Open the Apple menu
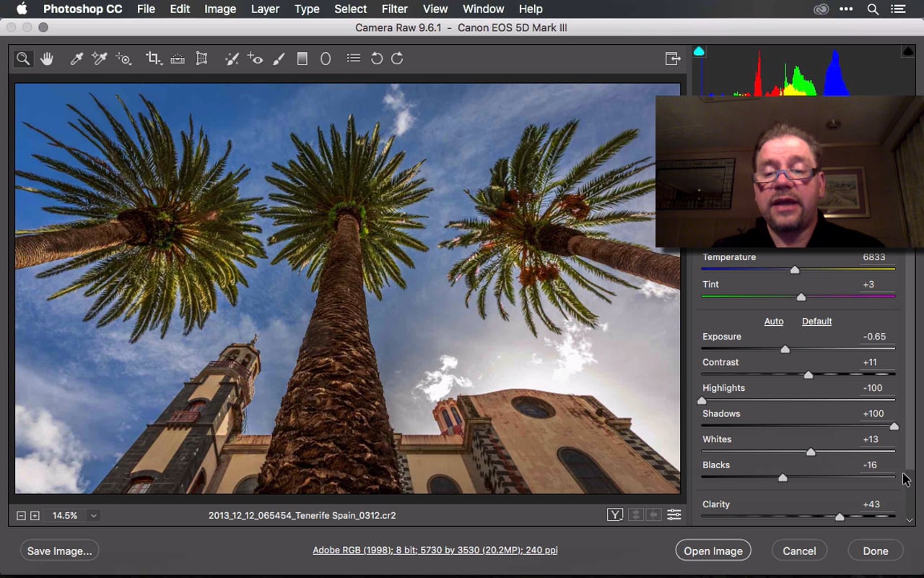Screen dimensions: 924x578 click(21, 9)
